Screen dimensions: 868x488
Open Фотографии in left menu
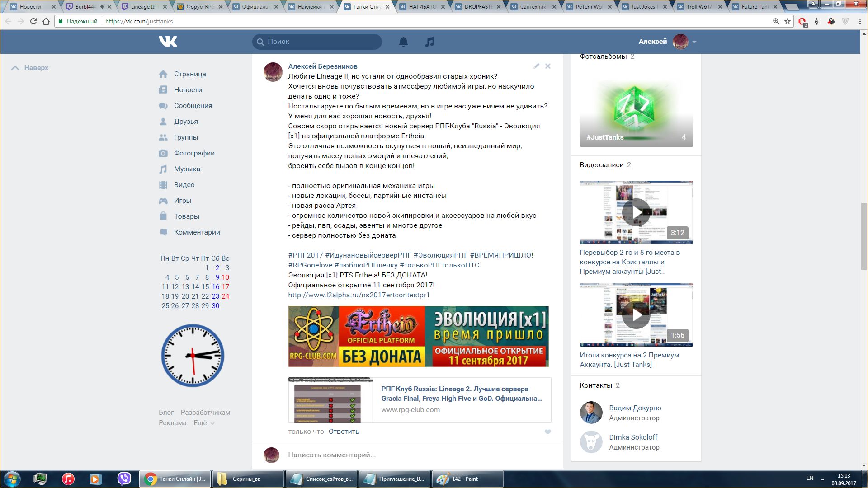[x=194, y=153]
